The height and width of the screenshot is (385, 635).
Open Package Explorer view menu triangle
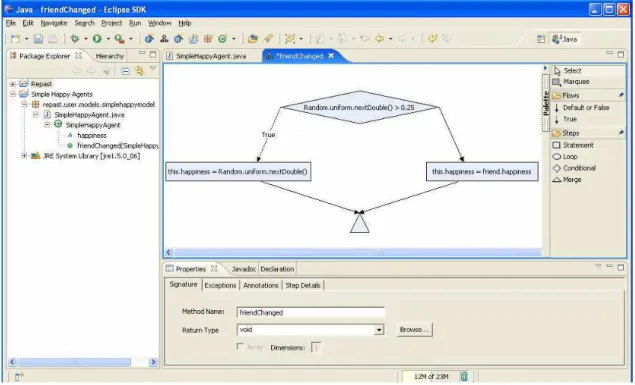(x=153, y=69)
